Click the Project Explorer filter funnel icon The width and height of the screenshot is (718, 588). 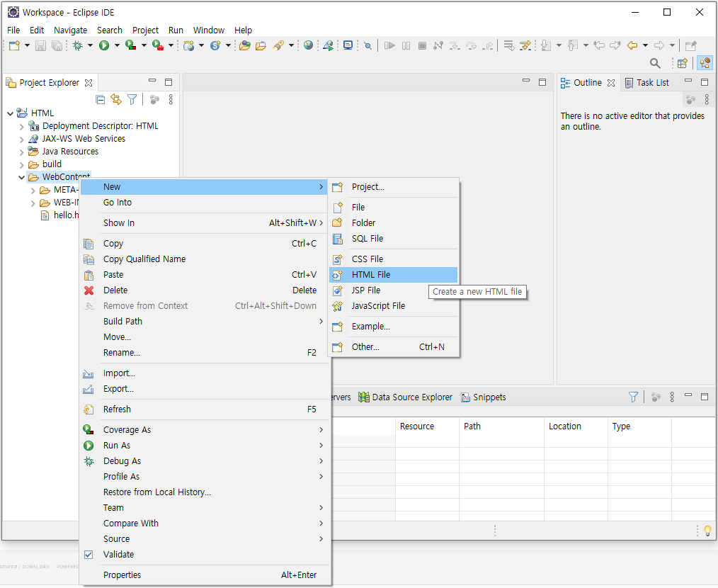tap(132, 99)
